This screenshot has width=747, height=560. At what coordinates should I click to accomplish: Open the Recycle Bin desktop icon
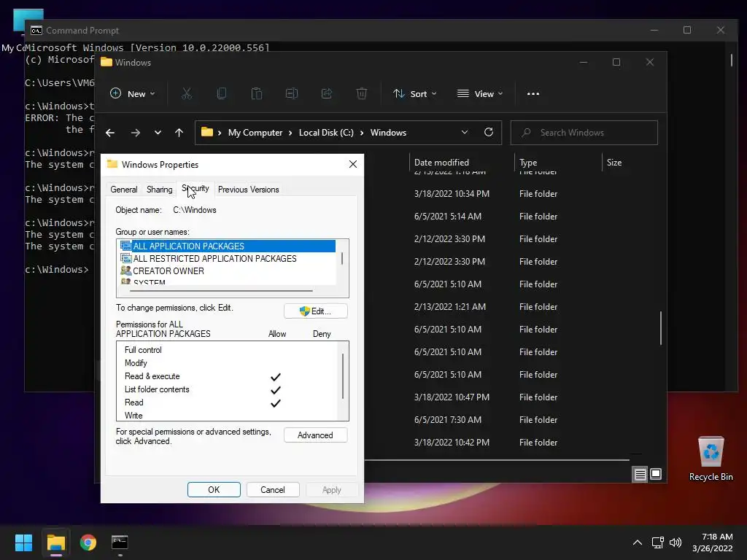pos(711,459)
